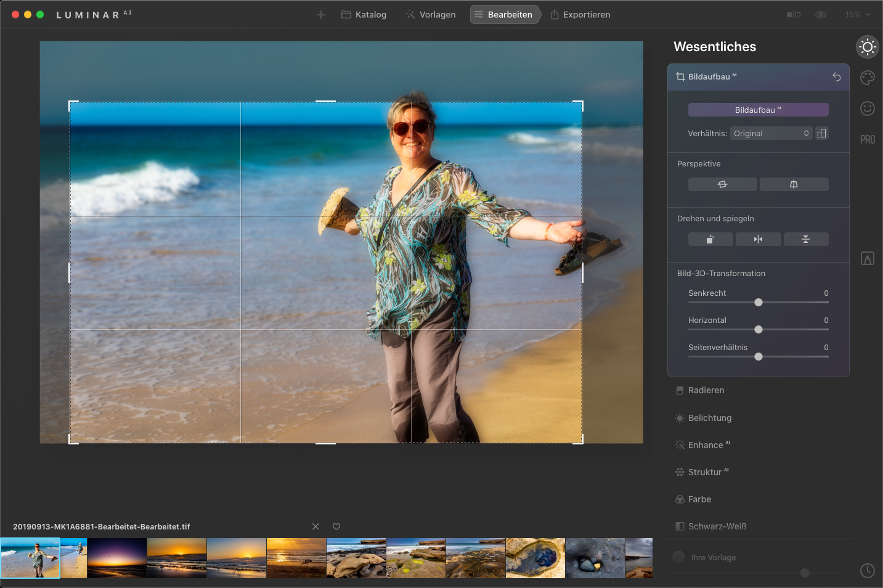Click the purple Bildaufbau AI button
Screen dimensions: 883x588
(x=758, y=110)
